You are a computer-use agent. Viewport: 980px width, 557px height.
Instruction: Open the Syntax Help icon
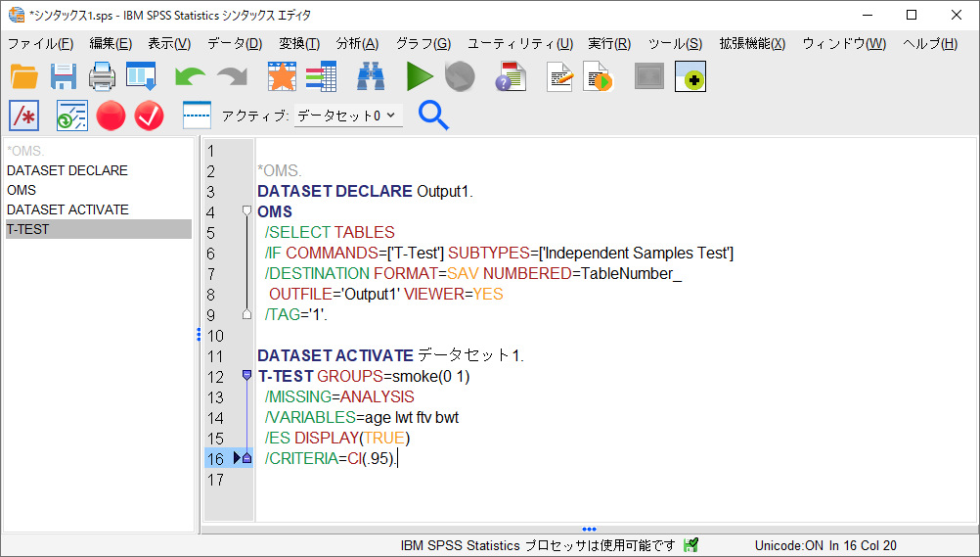[511, 77]
